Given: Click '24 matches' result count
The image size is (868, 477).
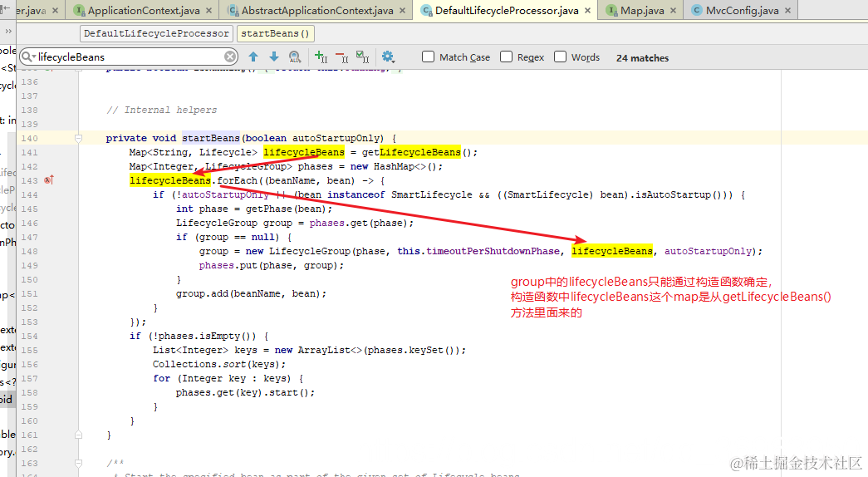Looking at the screenshot, I should pyautogui.click(x=642, y=57).
